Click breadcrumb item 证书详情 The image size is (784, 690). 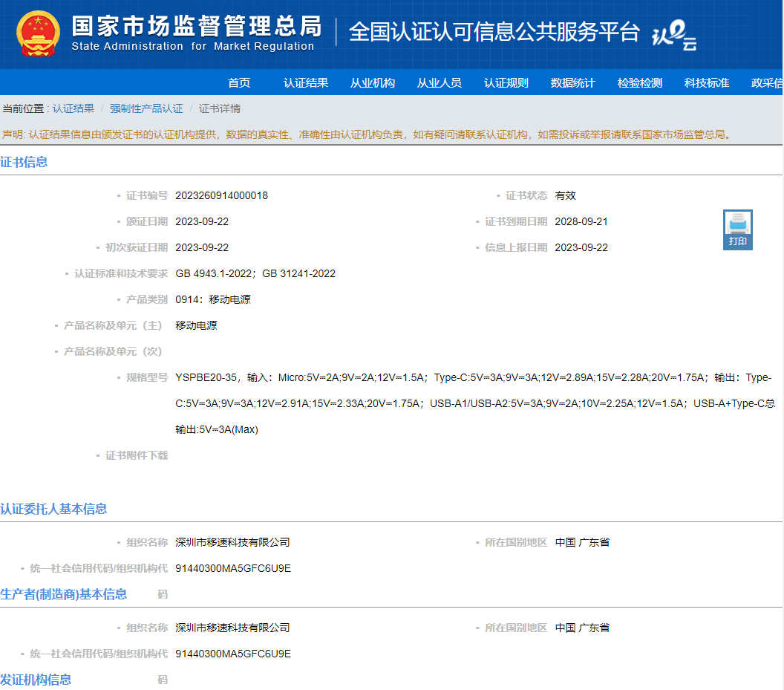[220, 108]
